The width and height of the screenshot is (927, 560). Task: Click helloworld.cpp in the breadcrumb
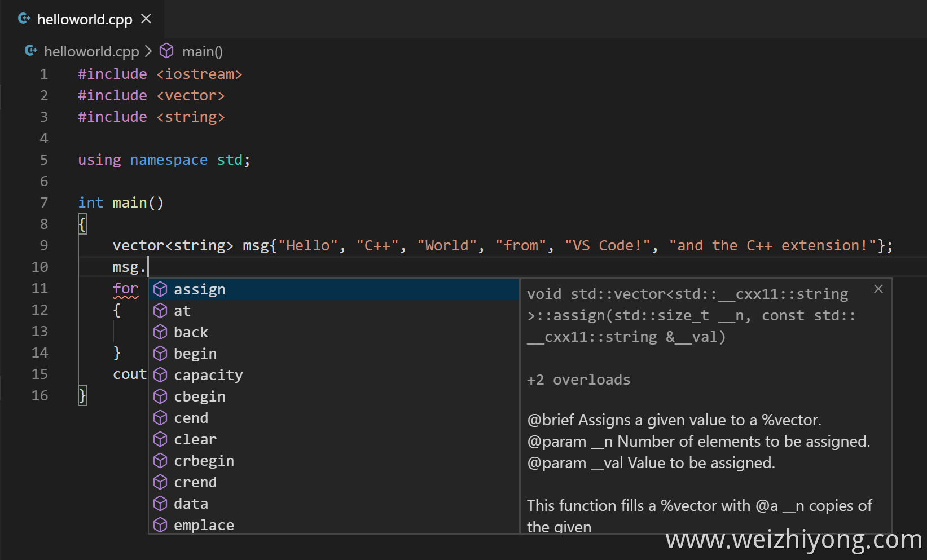tap(91, 51)
